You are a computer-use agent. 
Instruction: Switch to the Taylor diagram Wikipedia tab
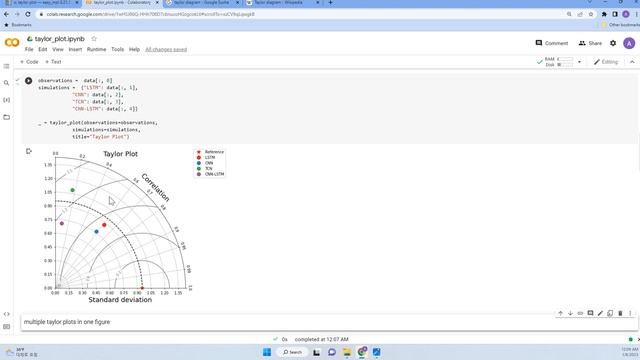pos(282,3)
